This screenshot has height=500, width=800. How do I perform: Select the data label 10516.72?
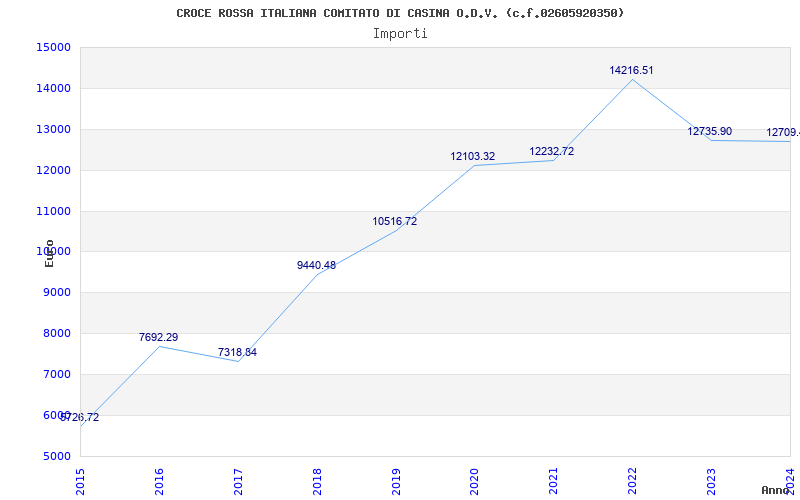394,221
